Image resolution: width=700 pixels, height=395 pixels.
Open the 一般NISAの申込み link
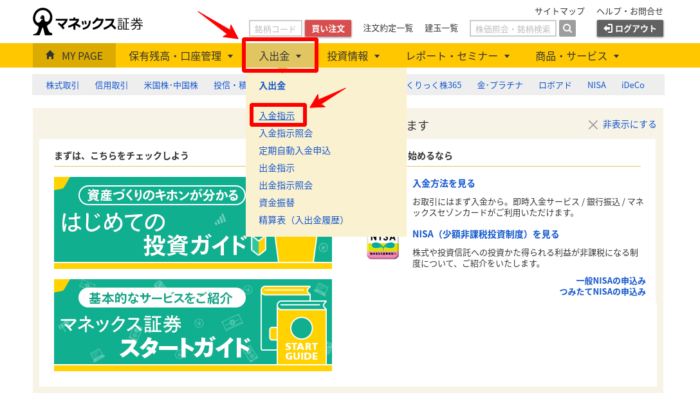pos(611,281)
